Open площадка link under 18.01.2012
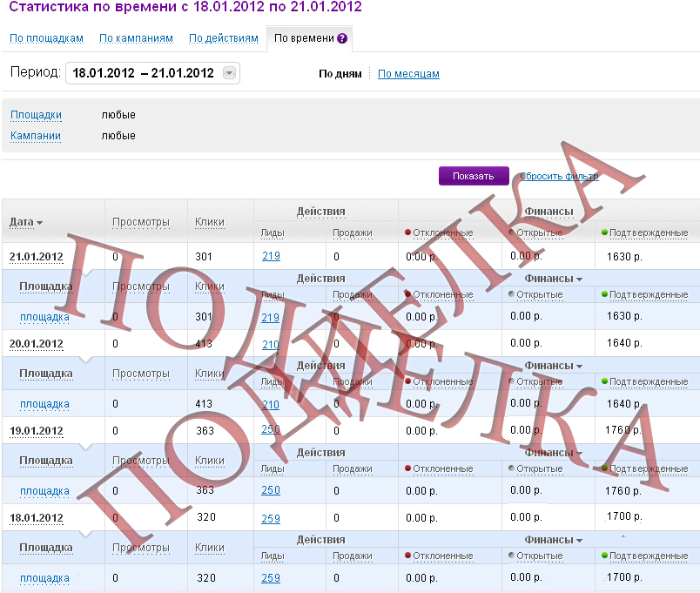The width and height of the screenshot is (700, 593). (44, 578)
